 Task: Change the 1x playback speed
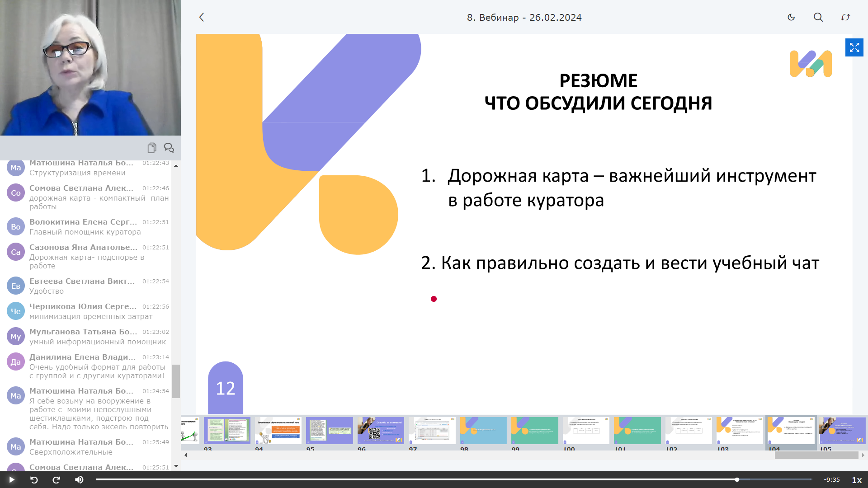tap(856, 480)
